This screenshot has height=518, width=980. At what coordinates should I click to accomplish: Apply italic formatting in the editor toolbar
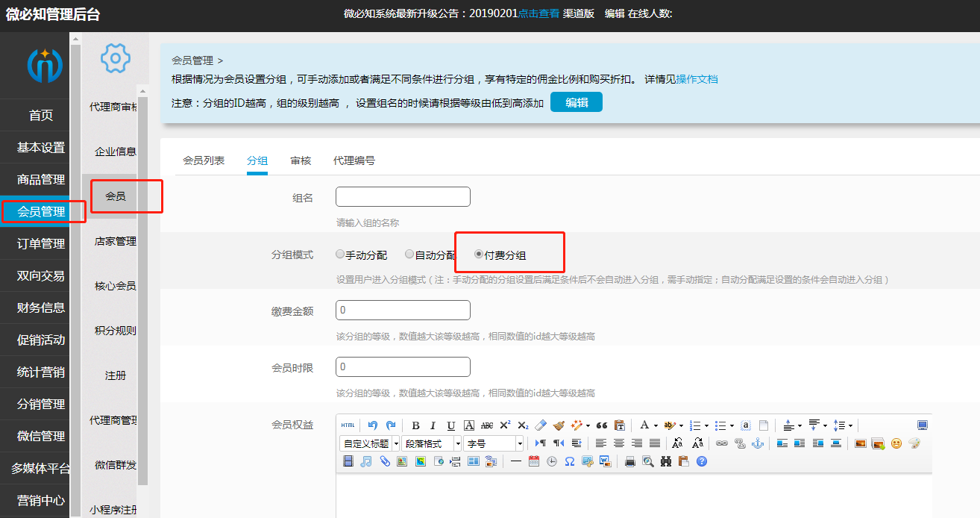coord(433,425)
